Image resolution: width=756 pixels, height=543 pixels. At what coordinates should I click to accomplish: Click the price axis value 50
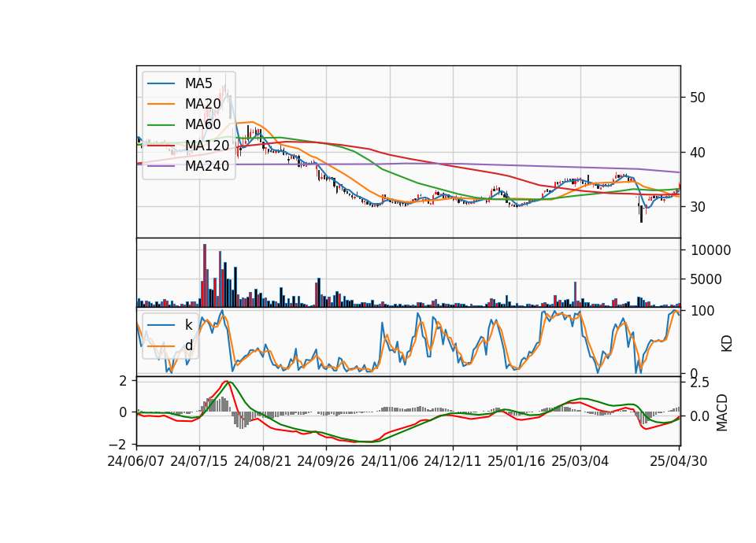tap(698, 98)
